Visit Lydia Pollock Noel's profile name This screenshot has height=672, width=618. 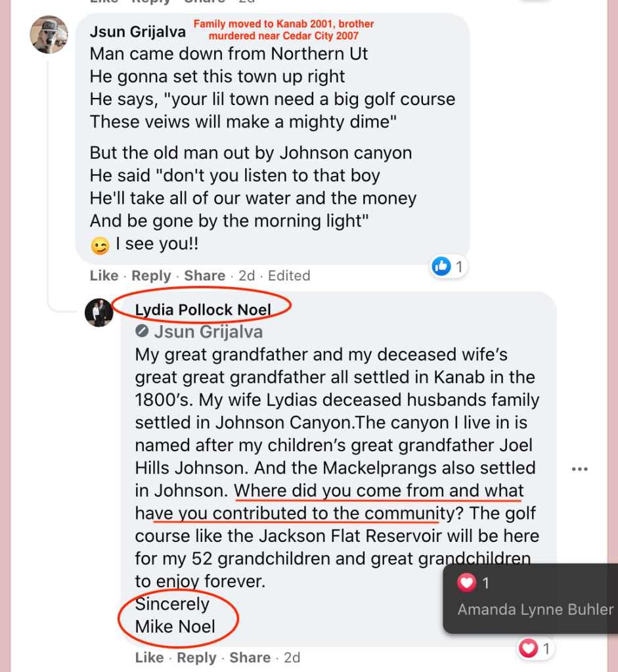[203, 310]
